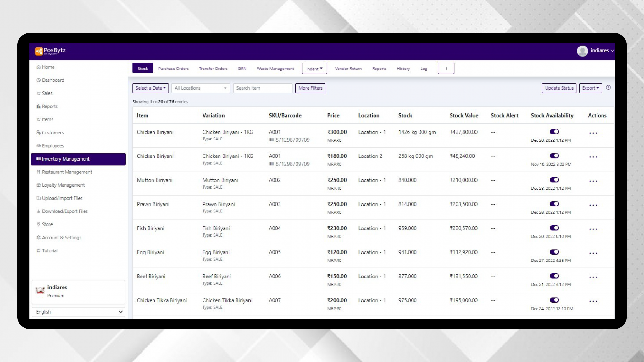This screenshot has width=644, height=362.
Task: Change the language using the English selector
Action: pos(78,312)
